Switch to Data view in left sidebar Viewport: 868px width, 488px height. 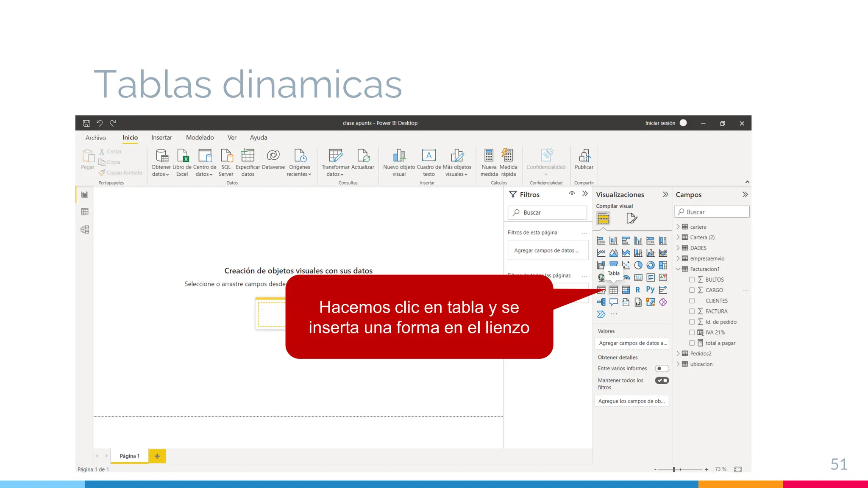point(85,212)
